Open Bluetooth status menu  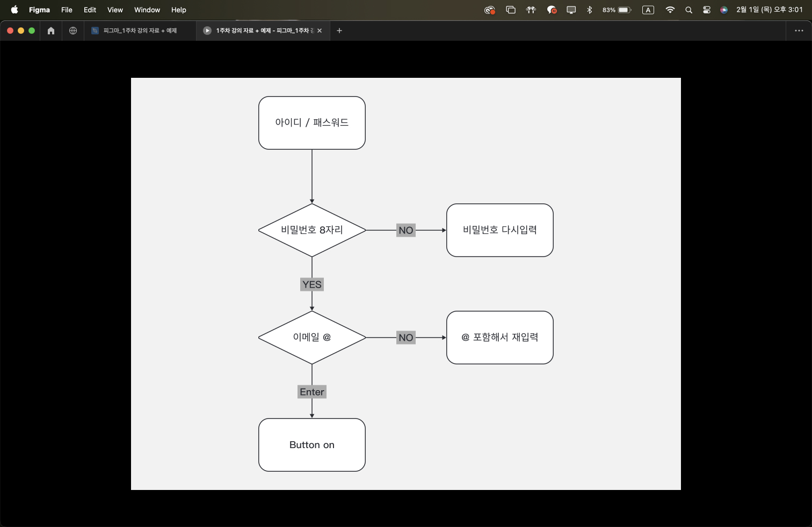coord(590,10)
